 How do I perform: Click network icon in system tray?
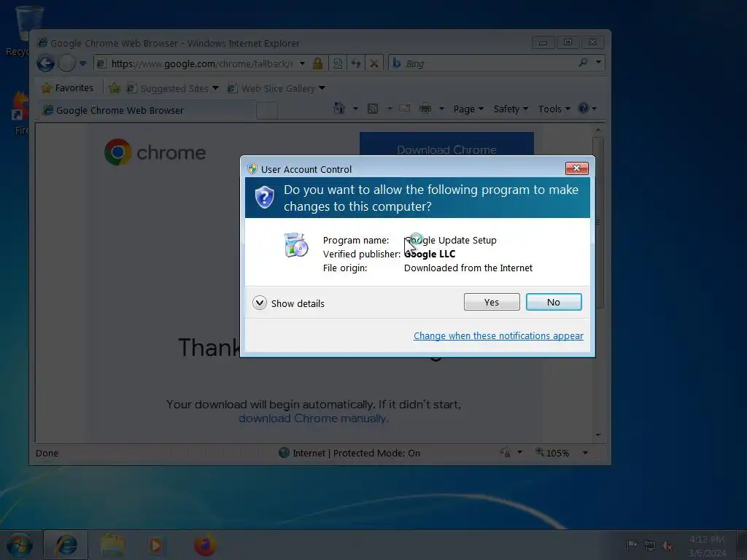pyautogui.click(x=649, y=545)
